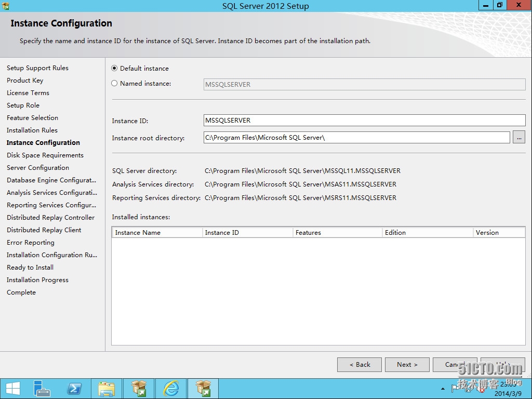Sort by the Edition column header
532x399 pixels.
click(428, 232)
